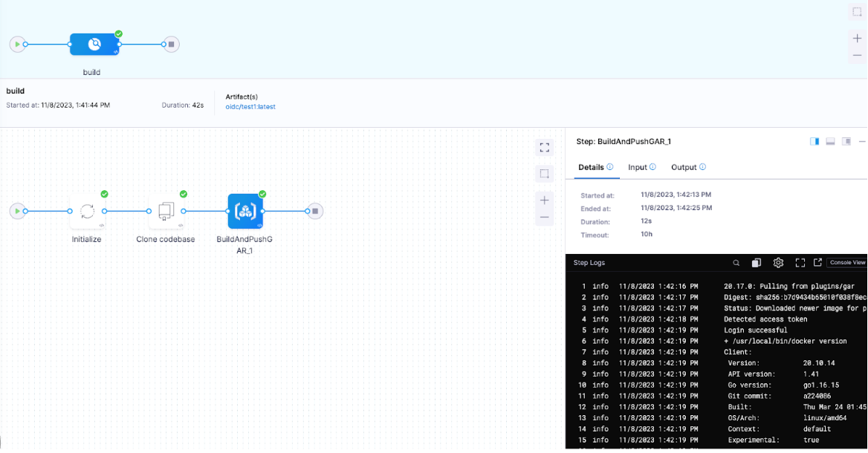Image resolution: width=868 pixels, height=453 pixels.
Task: Switch step details to floating window
Action: click(846, 142)
